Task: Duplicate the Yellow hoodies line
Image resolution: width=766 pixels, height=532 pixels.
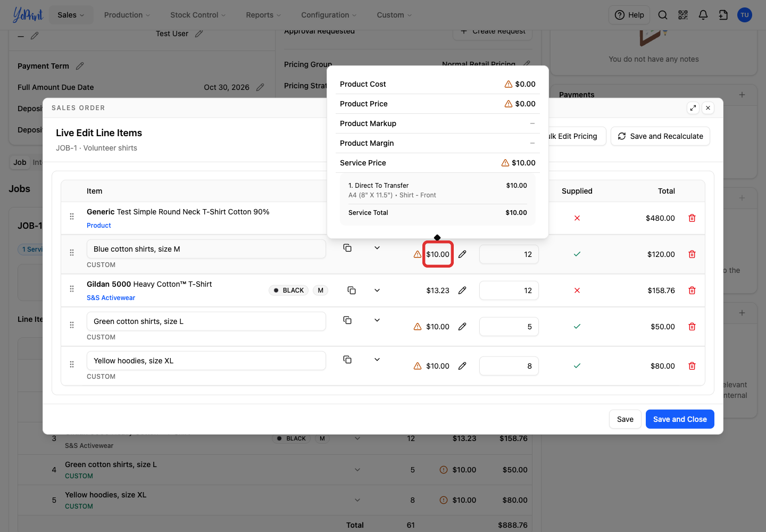Action: [347, 360]
